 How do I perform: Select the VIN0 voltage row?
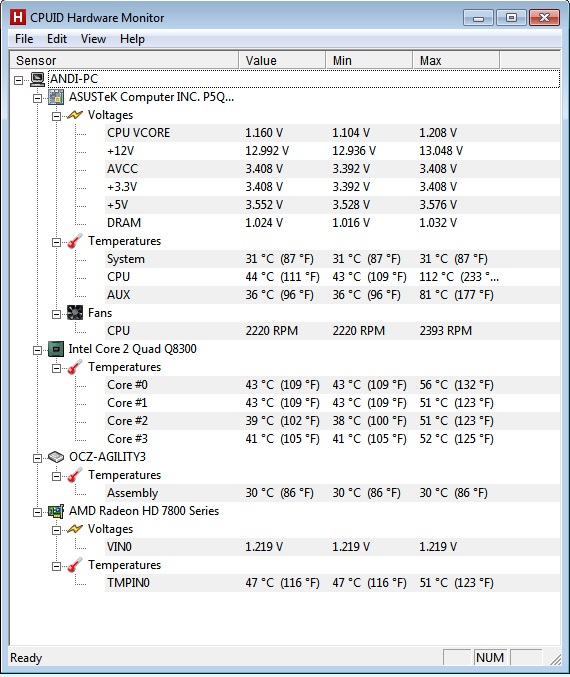click(332, 547)
